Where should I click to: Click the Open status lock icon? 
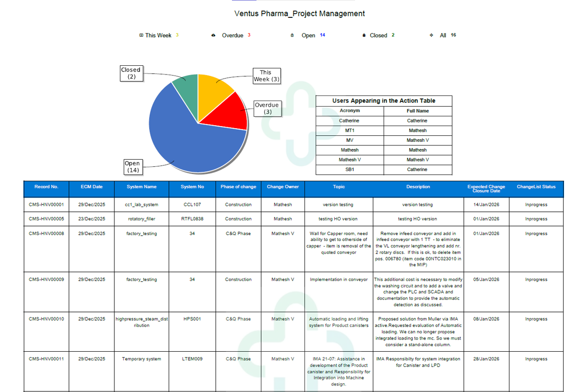pyautogui.click(x=292, y=35)
